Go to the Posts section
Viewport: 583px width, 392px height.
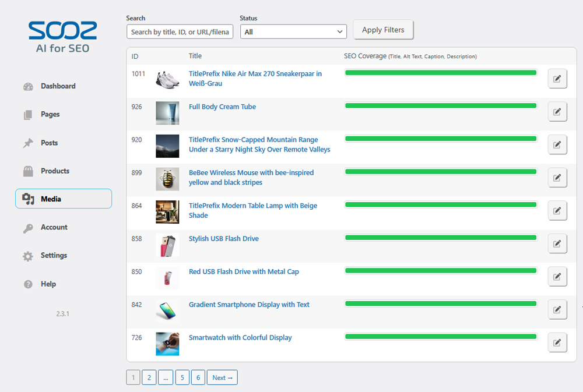tap(49, 143)
